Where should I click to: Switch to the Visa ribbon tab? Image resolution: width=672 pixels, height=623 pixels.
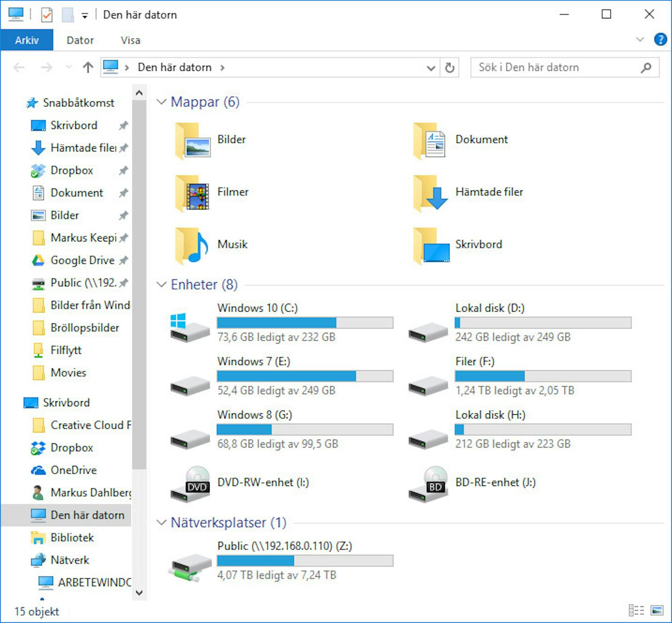coord(130,40)
